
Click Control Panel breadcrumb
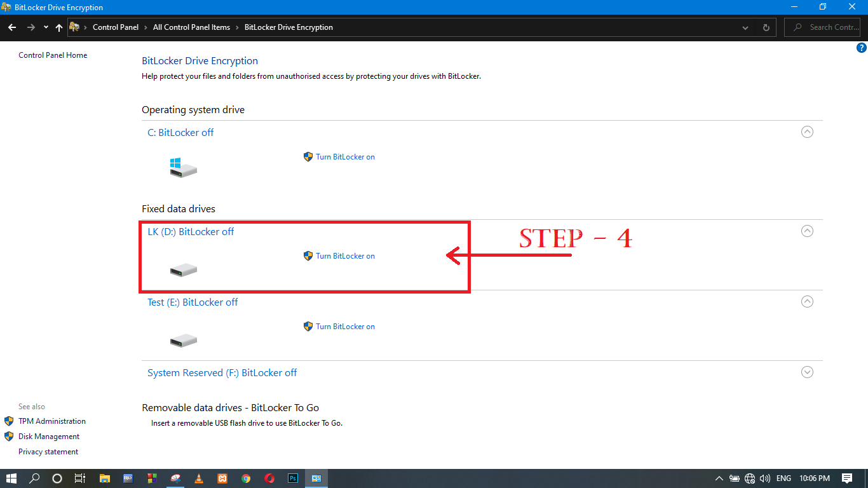(116, 27)
